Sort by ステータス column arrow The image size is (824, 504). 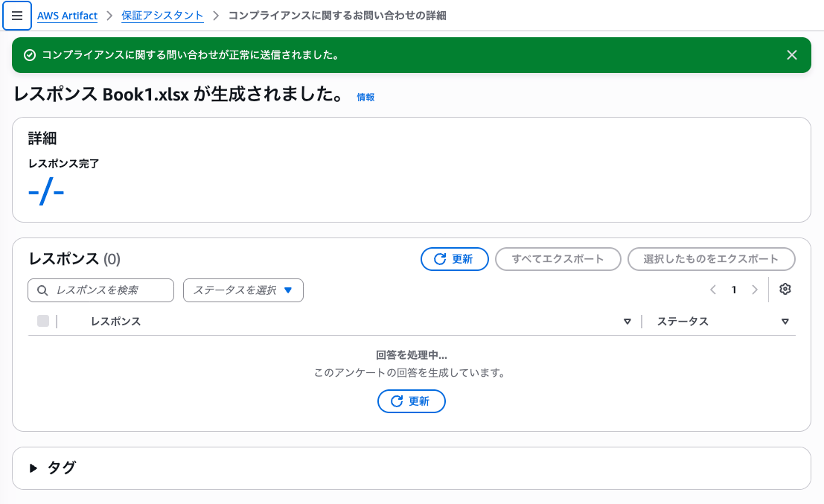point(785,322)
